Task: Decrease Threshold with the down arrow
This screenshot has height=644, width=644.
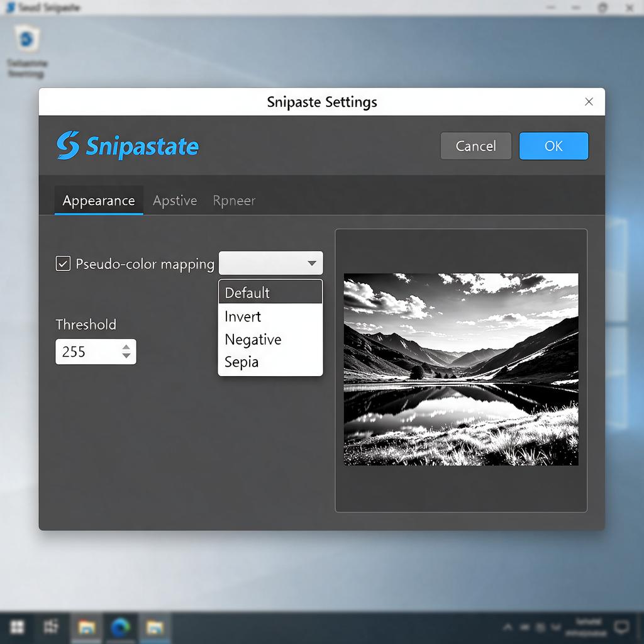Action: 126,356
